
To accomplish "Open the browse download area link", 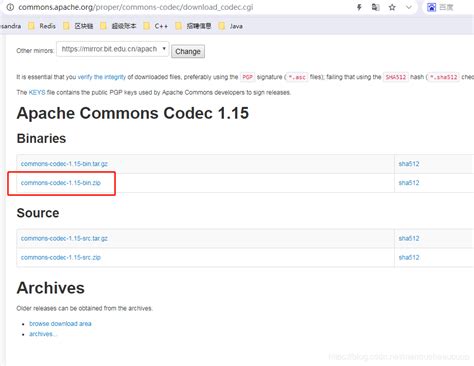I will [60, 324].
